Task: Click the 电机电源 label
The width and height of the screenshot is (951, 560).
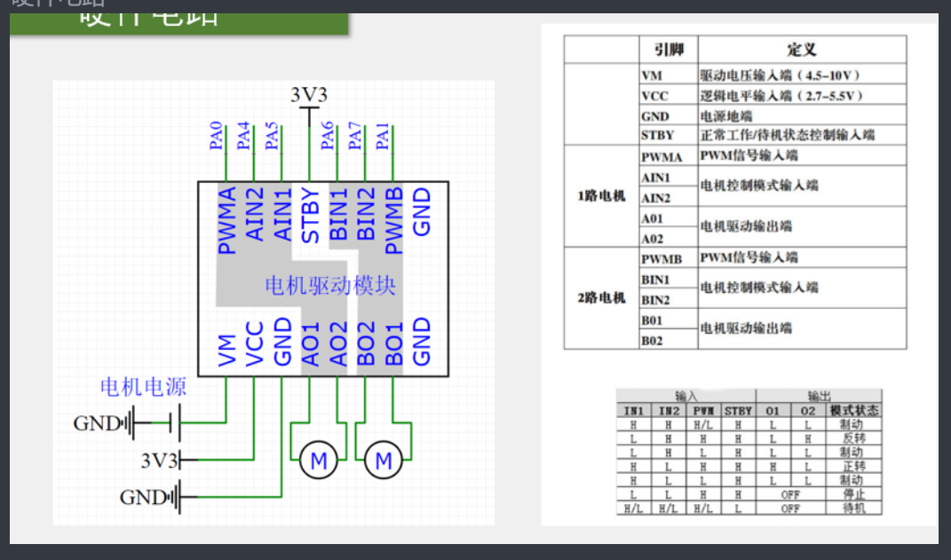Action: tap(144, 387)
